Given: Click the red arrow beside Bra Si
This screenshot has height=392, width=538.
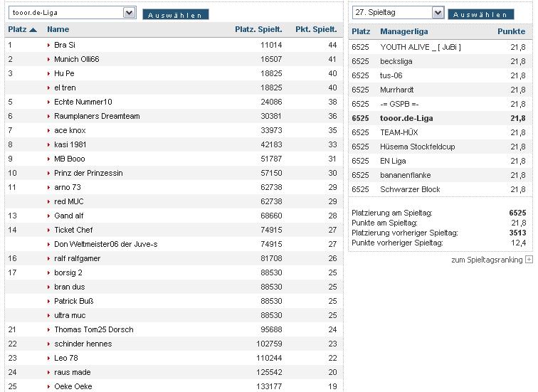Looking at the screenshot, I should coord(49,45).
